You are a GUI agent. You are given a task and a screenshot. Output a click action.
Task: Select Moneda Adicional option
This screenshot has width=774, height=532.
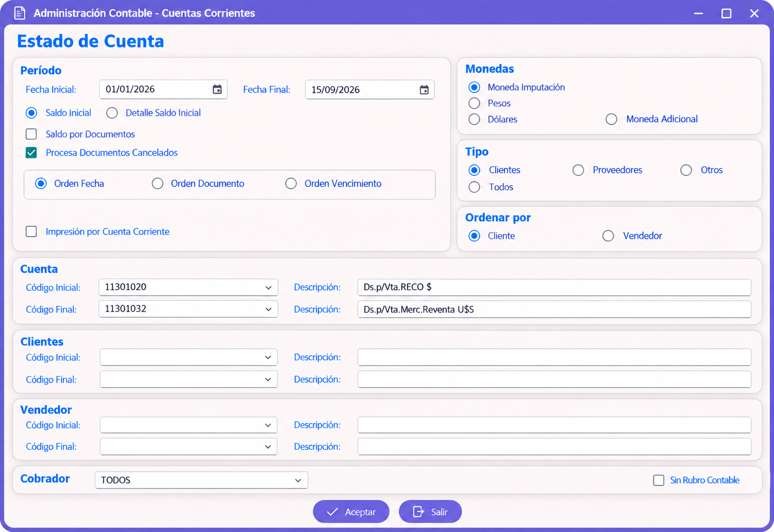611,119
